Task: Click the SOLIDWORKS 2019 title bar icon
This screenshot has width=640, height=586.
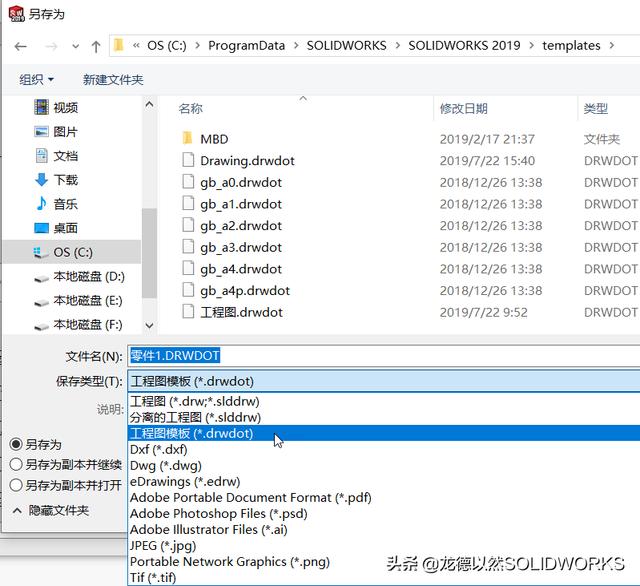Action: (16, 14)
